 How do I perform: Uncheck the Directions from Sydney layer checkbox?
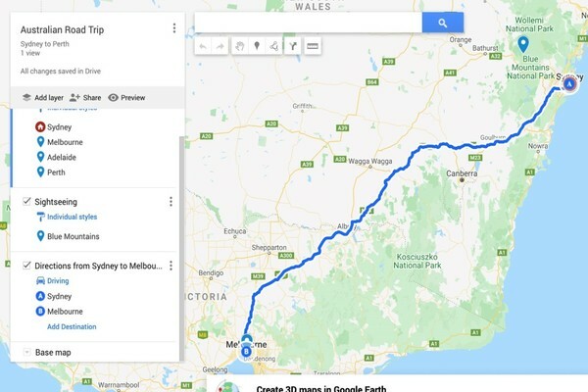26,266
